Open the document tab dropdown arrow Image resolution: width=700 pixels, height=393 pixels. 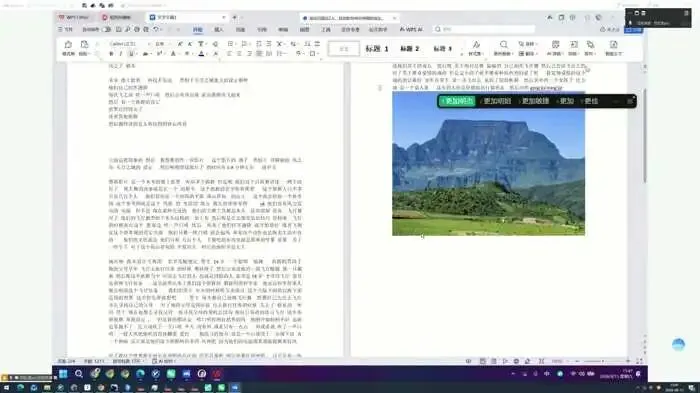pyautogui.click(x=224, y=17)
